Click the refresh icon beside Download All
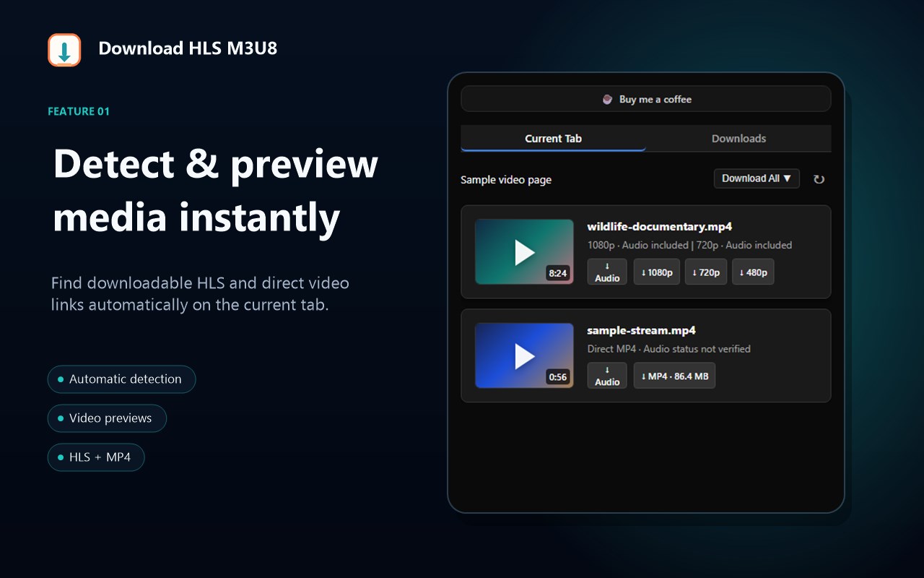Viewport: 924px width, 578px height. tap(819, 179)
